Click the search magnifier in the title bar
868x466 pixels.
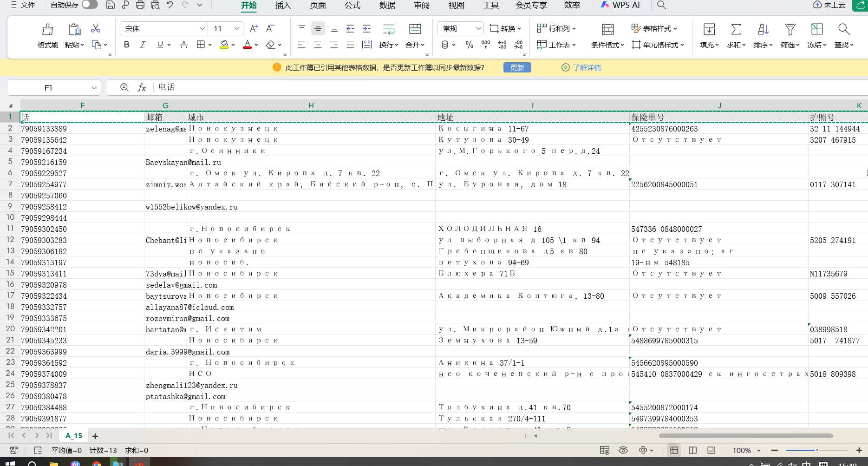(661, 5)
